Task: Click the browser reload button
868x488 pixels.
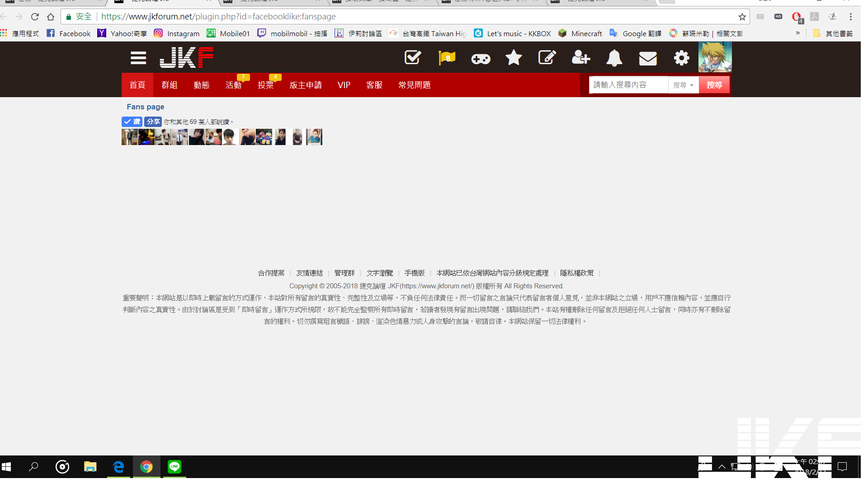Action: [x=35, y=17]
